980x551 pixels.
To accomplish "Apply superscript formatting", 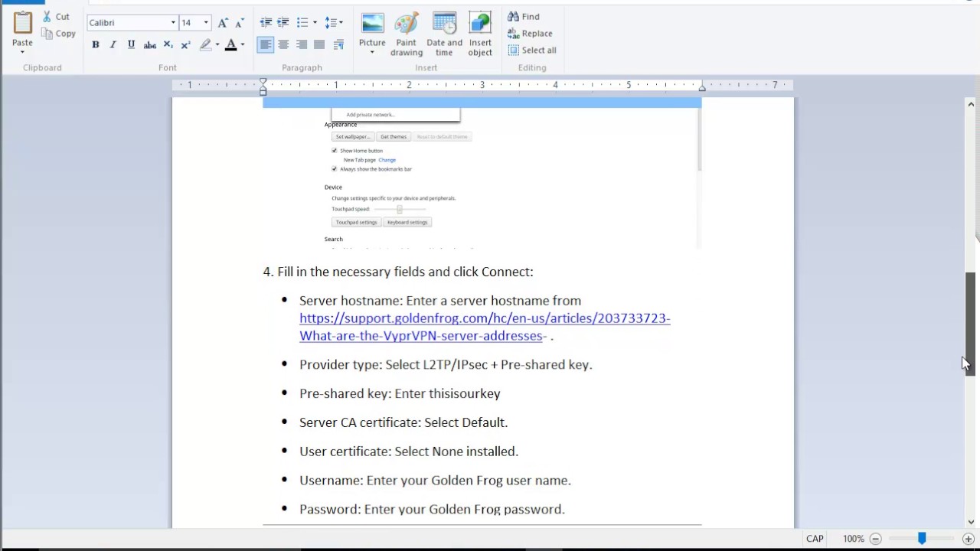I will pos(185,45).
